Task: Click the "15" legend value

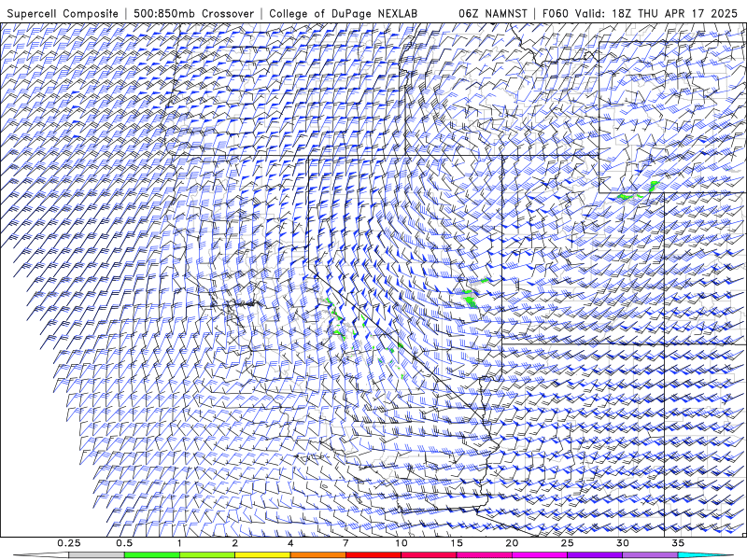Action: [x=457, y=543]
